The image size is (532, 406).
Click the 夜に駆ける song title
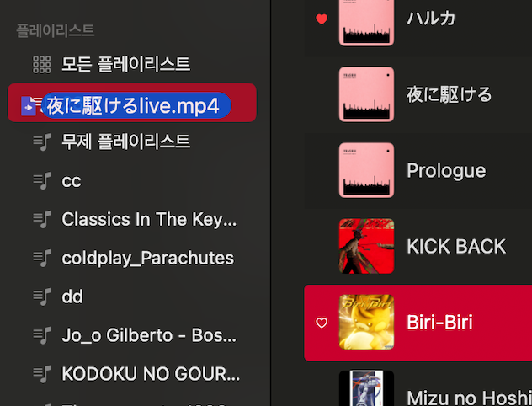[x=450, y=94]
